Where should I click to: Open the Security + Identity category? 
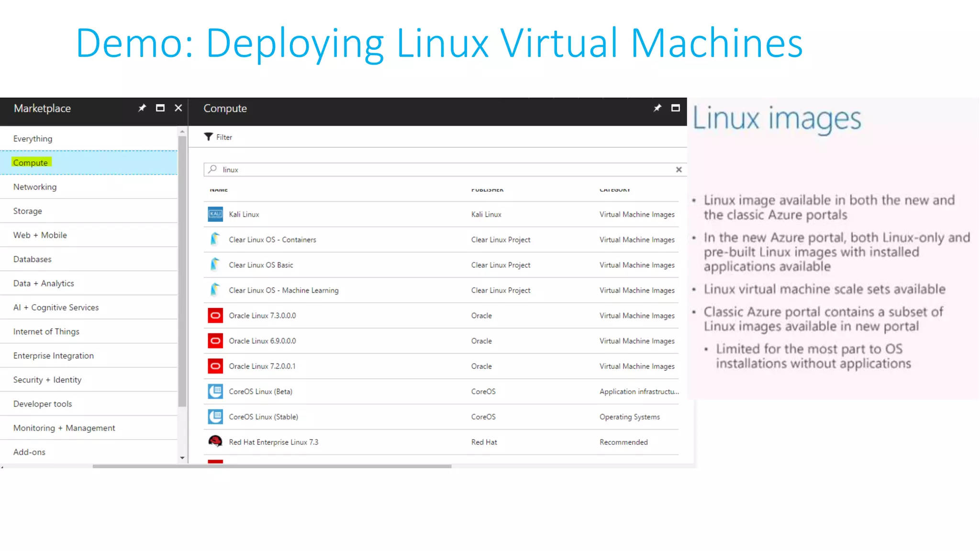(x=89, y=380)
